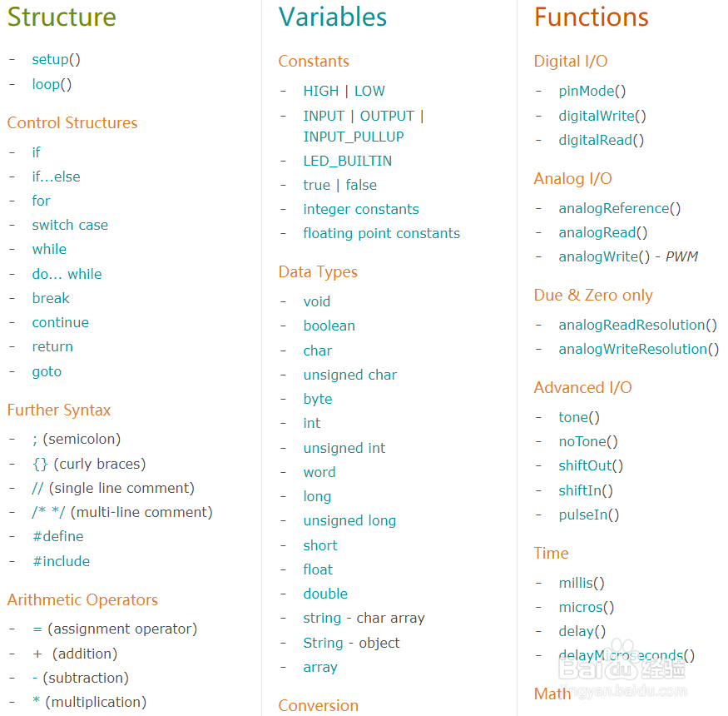Open the #define syntax link
This screenshot has height=716, width=728.
58,536
